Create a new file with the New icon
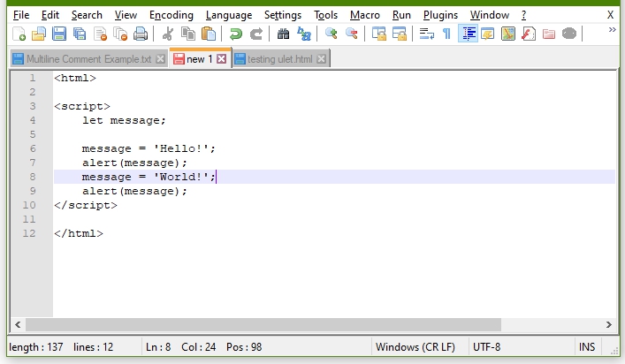The height and width of the screenshot is (364, 625). click(x=19, y=34)
